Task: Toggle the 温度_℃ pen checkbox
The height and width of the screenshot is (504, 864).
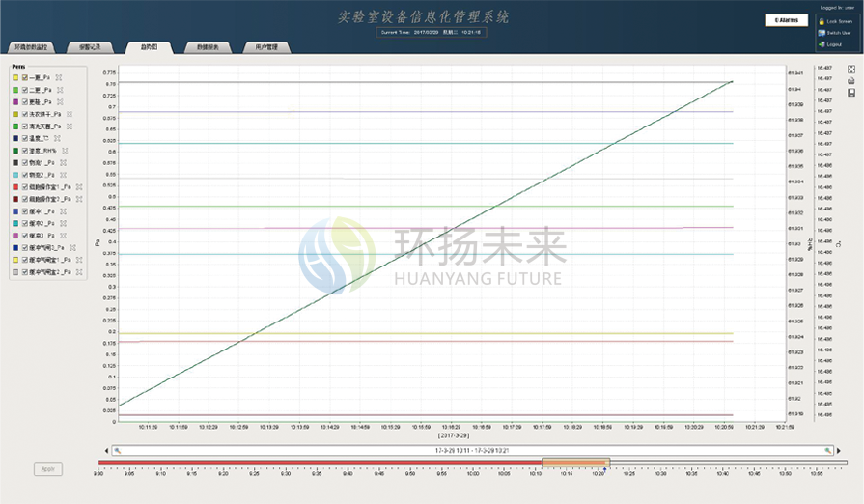Action: pos(25,138)
